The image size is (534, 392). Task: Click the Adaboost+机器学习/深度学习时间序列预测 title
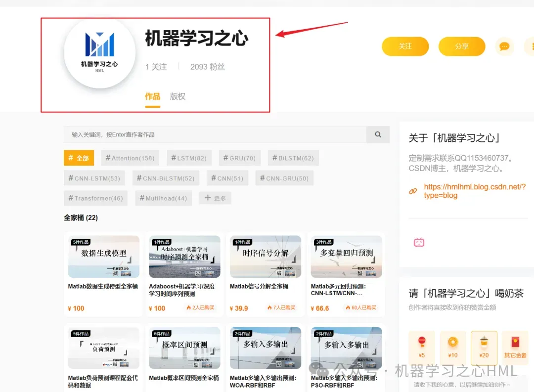182,290
